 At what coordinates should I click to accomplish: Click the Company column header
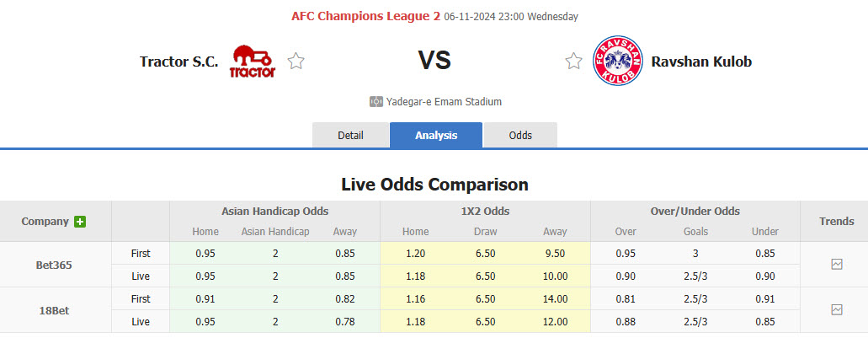click(45, 222)
